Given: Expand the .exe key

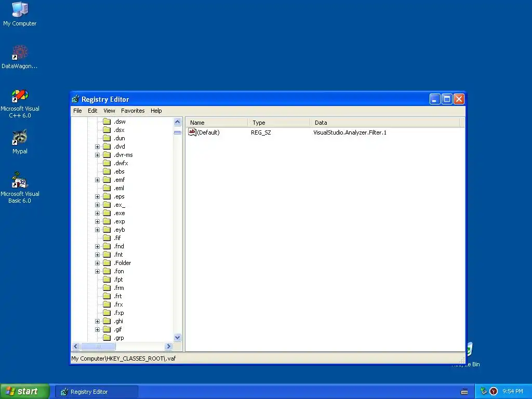Looking at the screenshot, I should click(97, 213).
